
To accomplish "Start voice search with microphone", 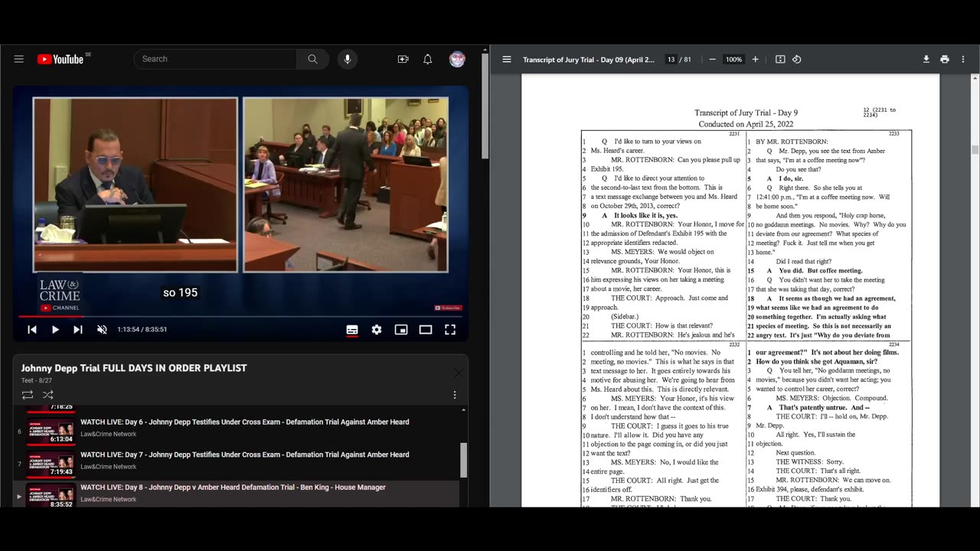I will 348,59.
